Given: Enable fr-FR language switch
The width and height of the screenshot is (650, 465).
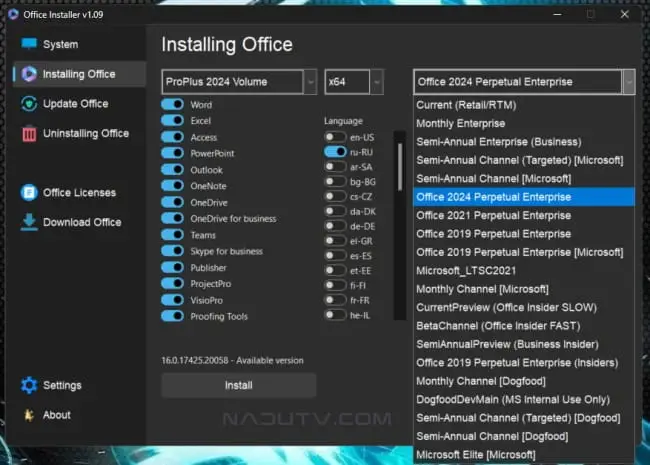Looking at the screenshot, I should click(335, 300).
